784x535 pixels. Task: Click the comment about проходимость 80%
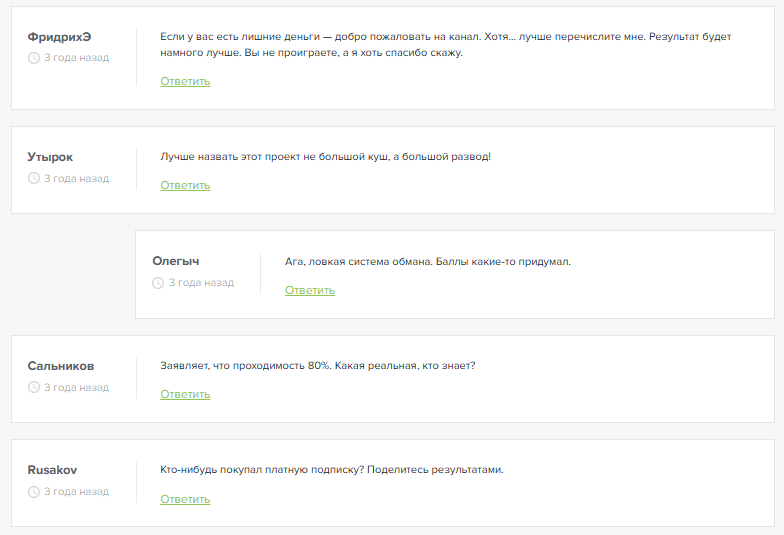point(317,366)
